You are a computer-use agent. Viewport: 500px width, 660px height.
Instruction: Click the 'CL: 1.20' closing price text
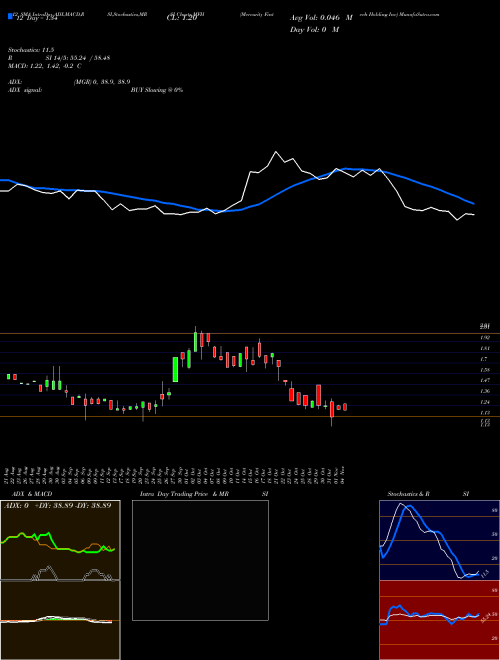pos(182,19)
